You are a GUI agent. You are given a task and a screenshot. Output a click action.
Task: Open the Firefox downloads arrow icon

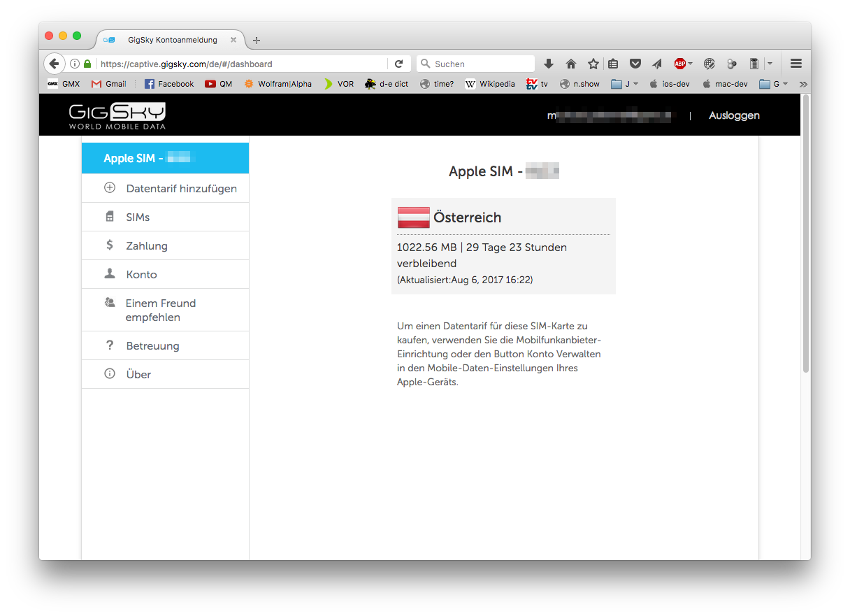click(x=549, y=64)
